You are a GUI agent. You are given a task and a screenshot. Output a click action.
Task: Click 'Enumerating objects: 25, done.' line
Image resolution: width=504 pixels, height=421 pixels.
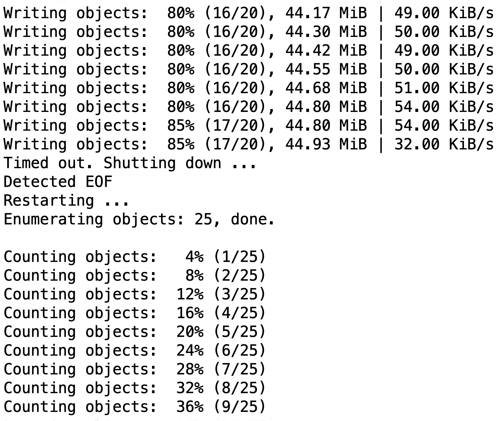pyautogui.click(x=139, y=219)
